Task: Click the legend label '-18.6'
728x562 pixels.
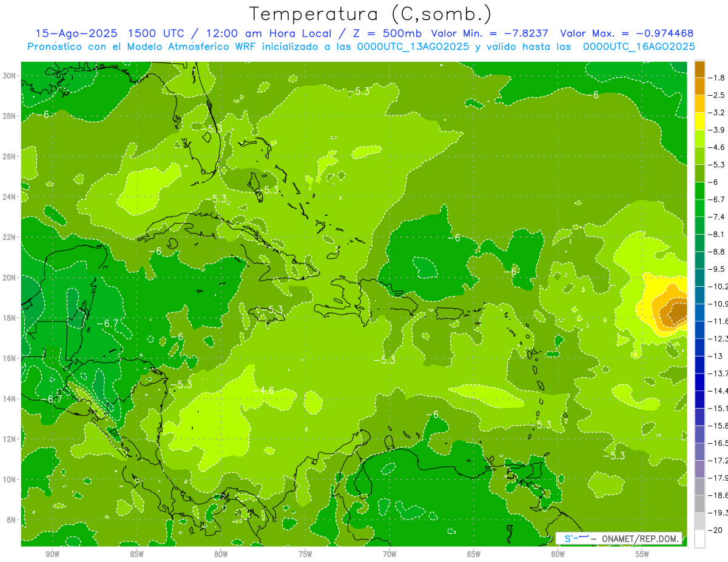Action: [719, 495]
